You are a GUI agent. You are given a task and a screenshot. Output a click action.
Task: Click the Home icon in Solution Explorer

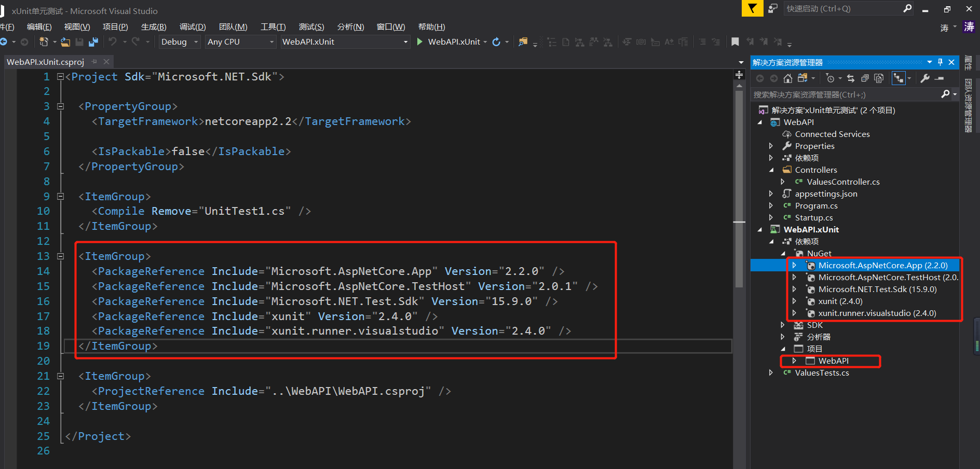[x=787, y=78]
